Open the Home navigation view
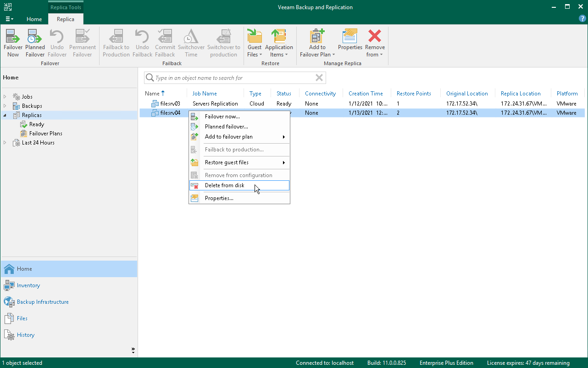This screenshot has height=368, width=588. 69,269
